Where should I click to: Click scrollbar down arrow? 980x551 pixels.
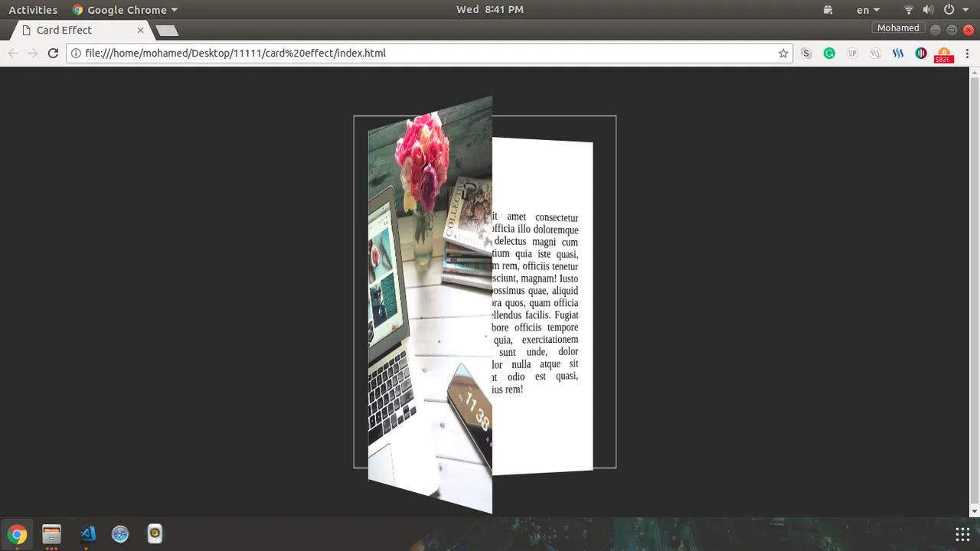point(974,511)
